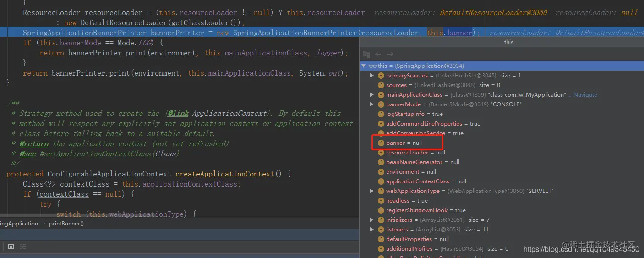Select 'environment = null' variable row
The height and width of the screenshot is (258, 644).
click(x=502, y=172)
